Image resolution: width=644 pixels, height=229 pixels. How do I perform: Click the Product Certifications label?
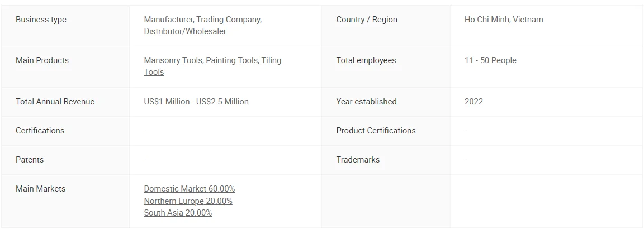tap(376, 131)
